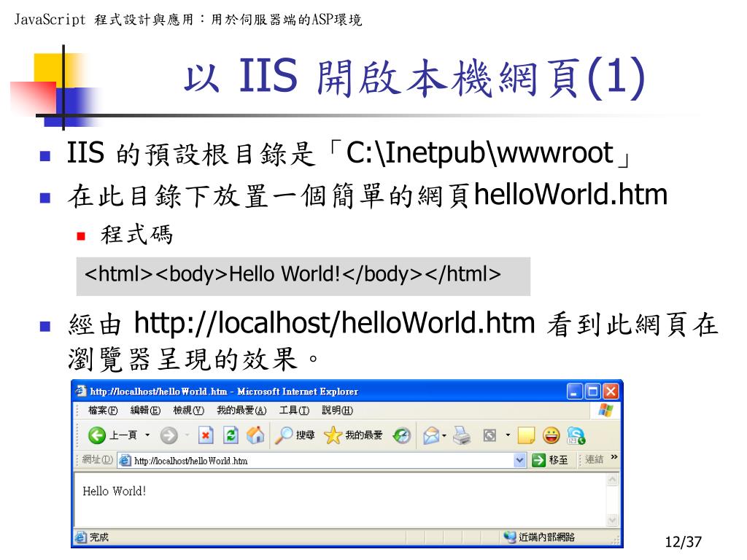
Task: Click the IE page icon in address bar
Action: (125, 461)
